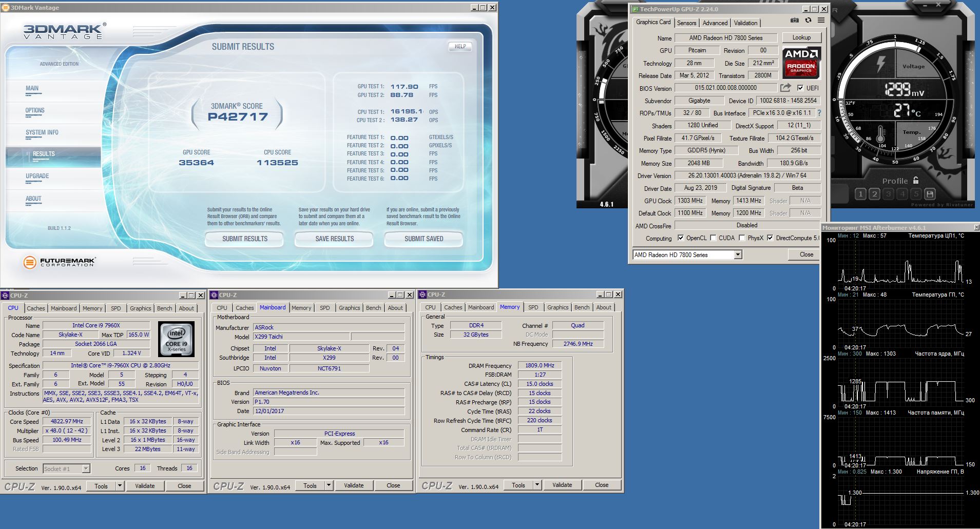Toggle the CUDA checkbox
This screenshot has height=529, width=980.
coord(713,238)
